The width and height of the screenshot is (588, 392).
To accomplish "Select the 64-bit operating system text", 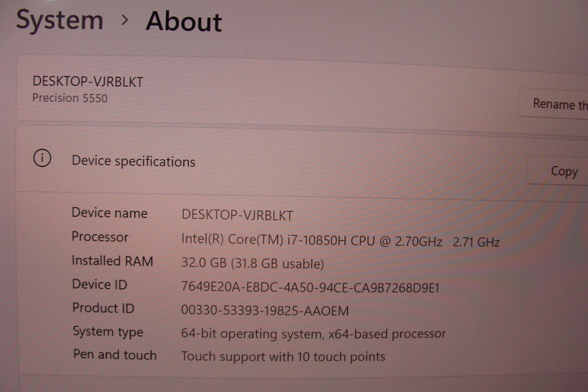I will [313, 334].
